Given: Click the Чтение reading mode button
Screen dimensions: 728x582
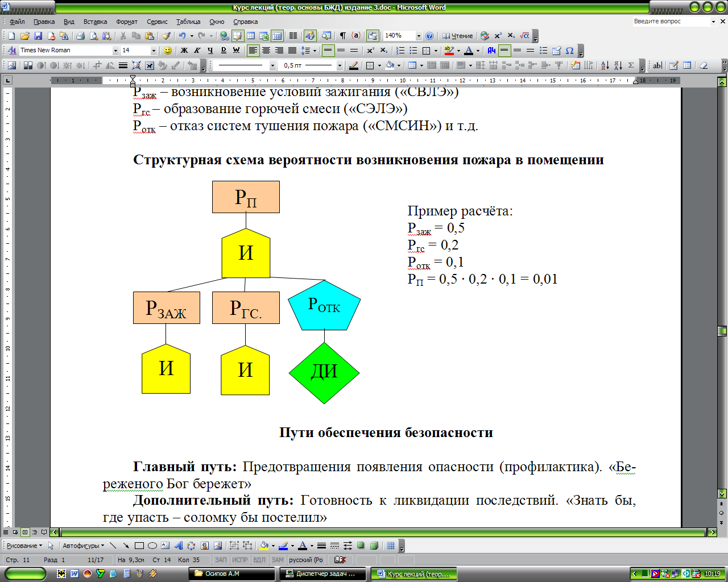Looking at the screenshot, I should click(458, 36).
